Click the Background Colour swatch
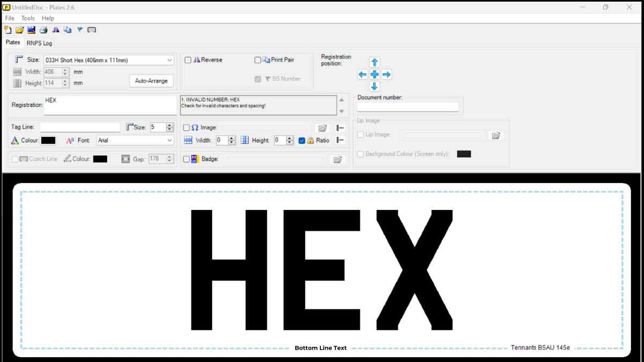Image resolution: width=644 pixels, height=362 pixels. tap(464, 154)
